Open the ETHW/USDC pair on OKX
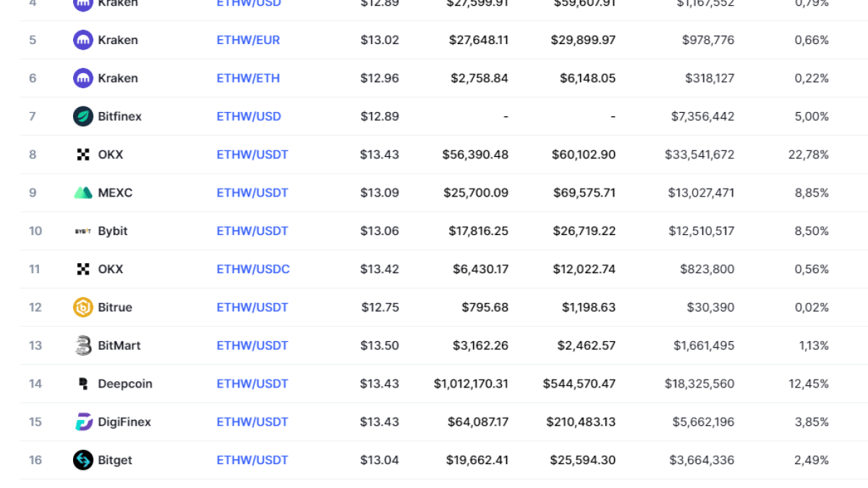 point(253,269)
